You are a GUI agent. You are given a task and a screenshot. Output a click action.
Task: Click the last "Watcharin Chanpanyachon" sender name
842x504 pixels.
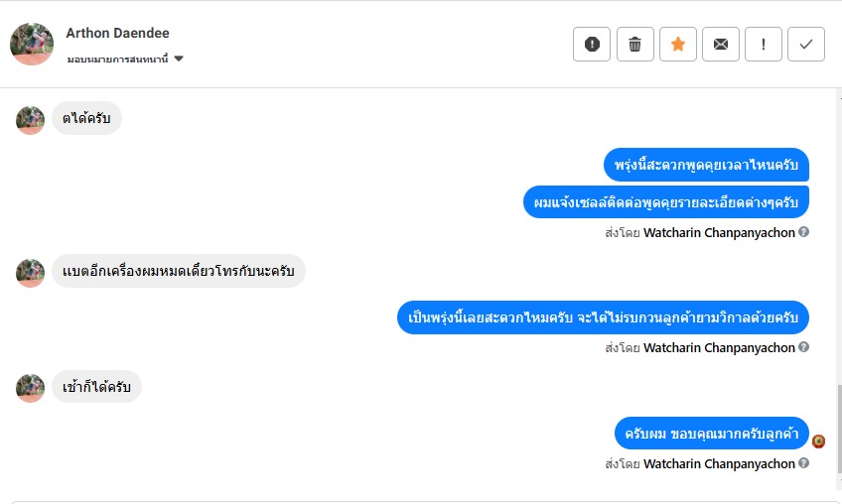point(719,463)
